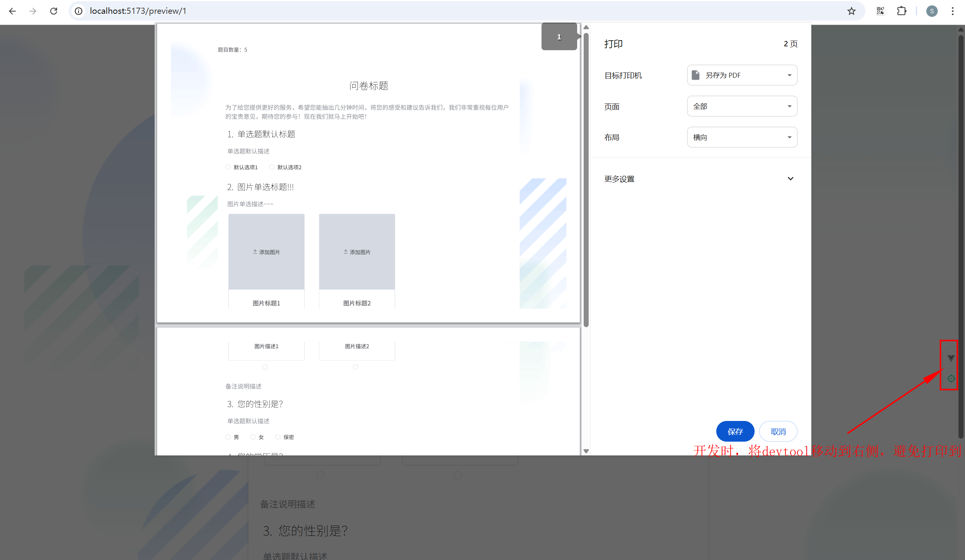Open the 页面 pages dropdown
Image resolution: width=965 pixels, height=560 pixels.
coord(742,106)
